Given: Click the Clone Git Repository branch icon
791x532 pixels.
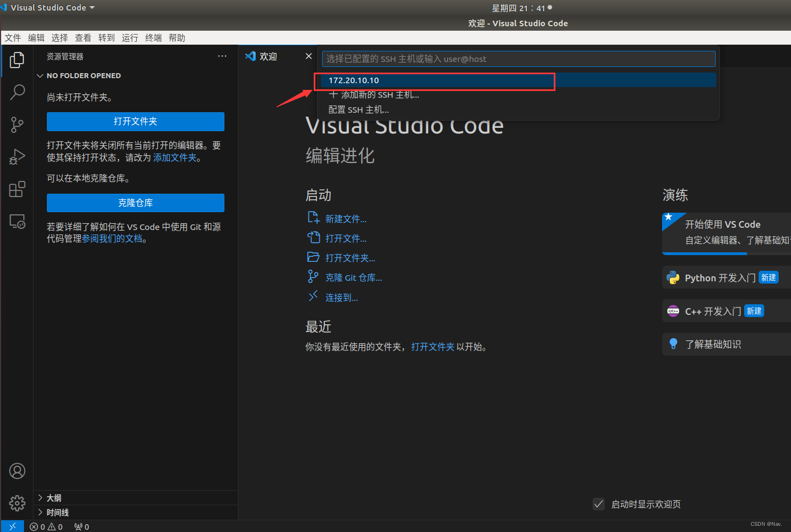Looking at the screenshot, I should pyautogui.click(x=313, y=276).
